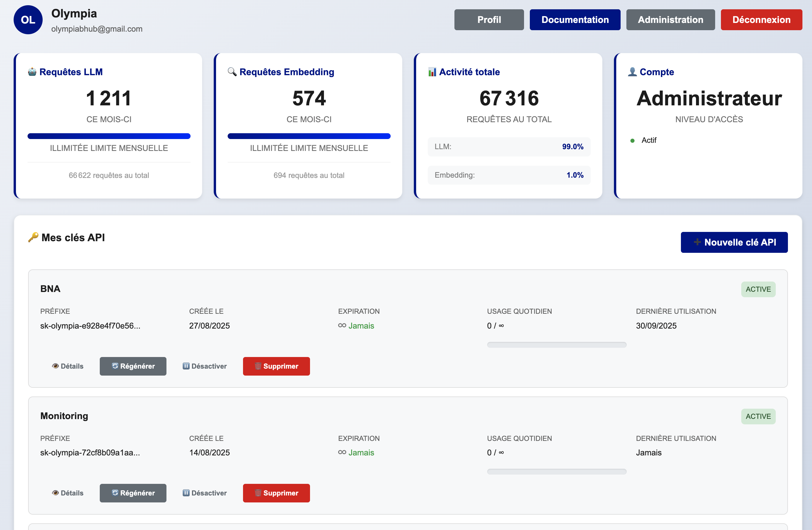
Task: Click the magnifier icon beside Requêtes Embedding
Action: pos(232,72)
